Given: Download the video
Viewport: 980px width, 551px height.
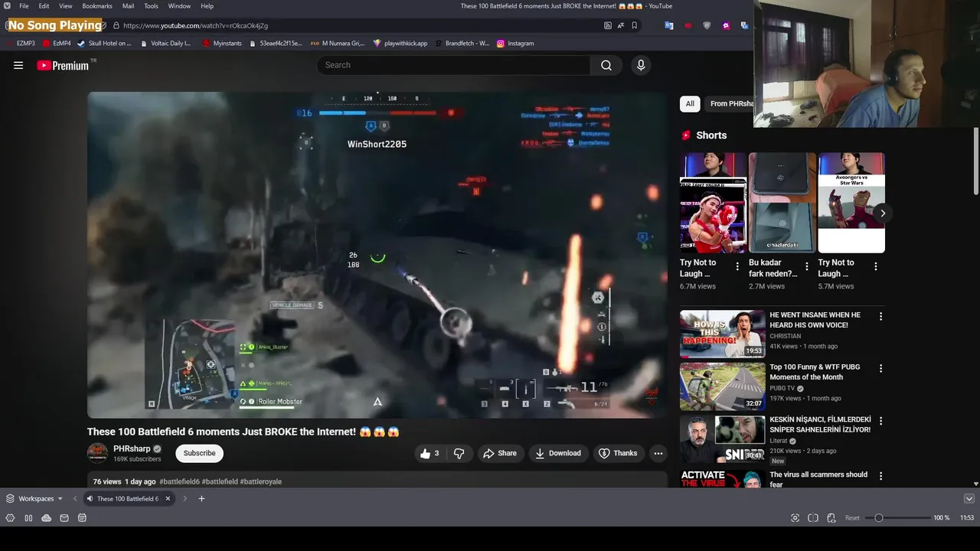Looking at the screenshot, I should pos(558,453).
